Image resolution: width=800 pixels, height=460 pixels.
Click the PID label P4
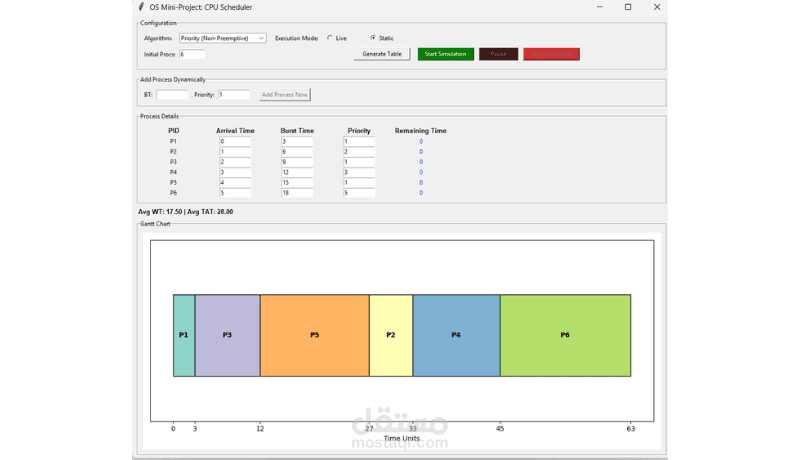tap(173, 172)
